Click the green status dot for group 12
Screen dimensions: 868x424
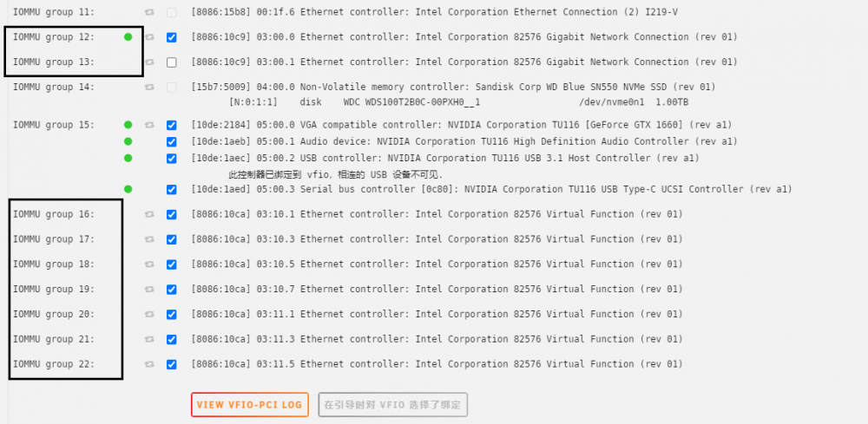tap(128, 37)
